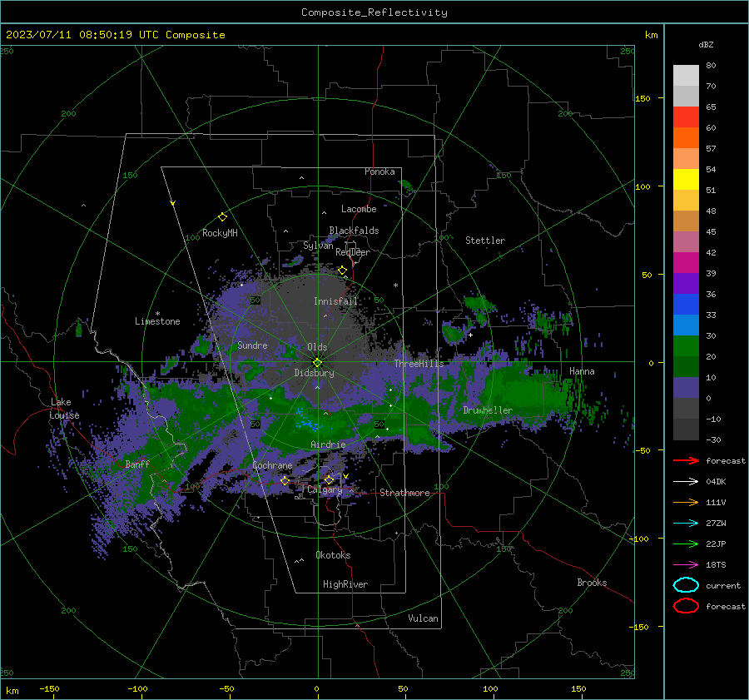
Task: Click the Cochrane city label
Action: [272, 465]
